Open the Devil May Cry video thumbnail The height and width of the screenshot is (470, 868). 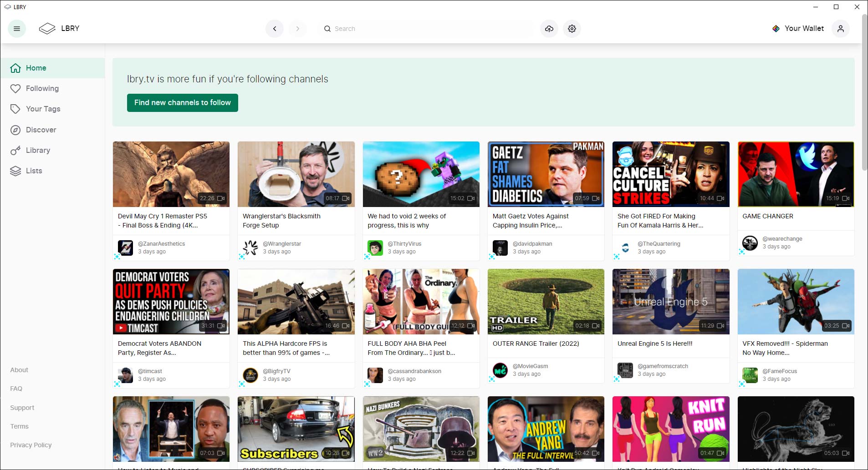click(x=171, y=174)
